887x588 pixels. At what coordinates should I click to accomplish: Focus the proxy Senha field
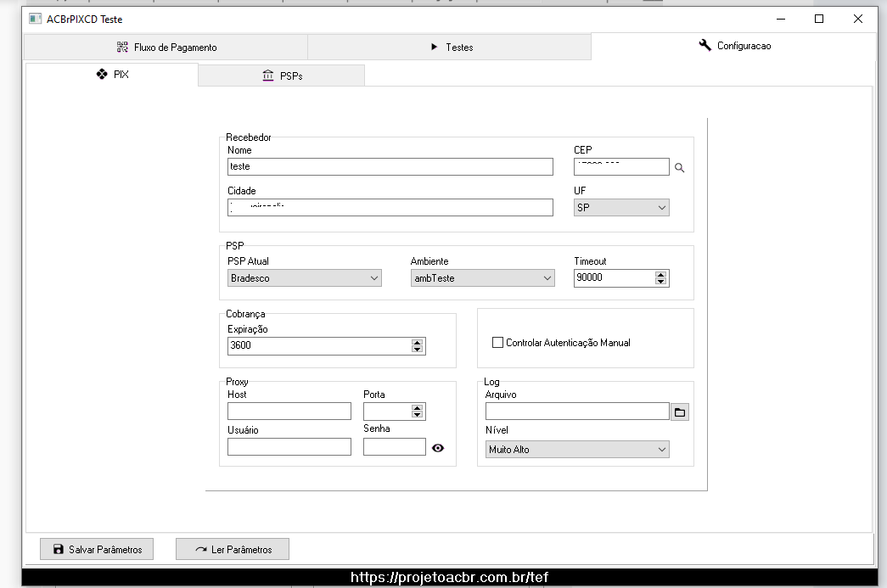point(395,446)
